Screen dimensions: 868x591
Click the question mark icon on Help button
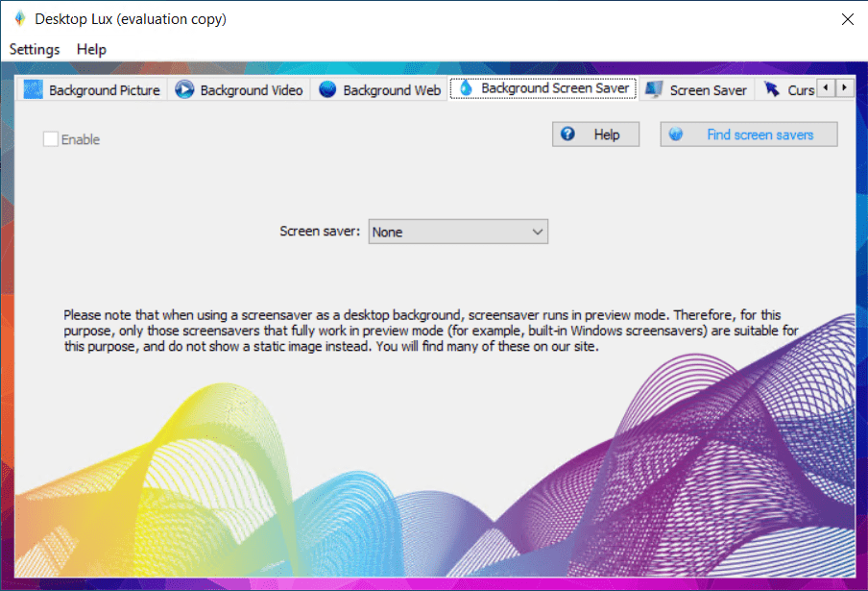567,134
